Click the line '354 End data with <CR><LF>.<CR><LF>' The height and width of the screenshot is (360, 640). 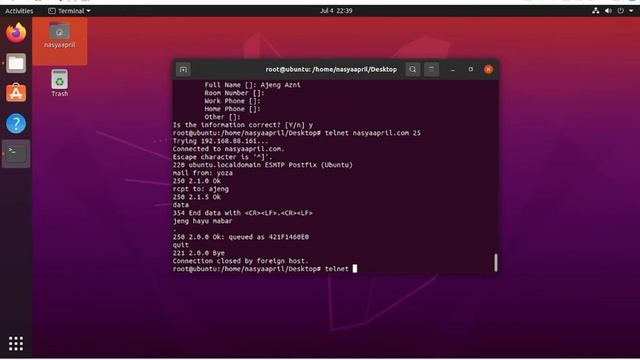(242, 213)
